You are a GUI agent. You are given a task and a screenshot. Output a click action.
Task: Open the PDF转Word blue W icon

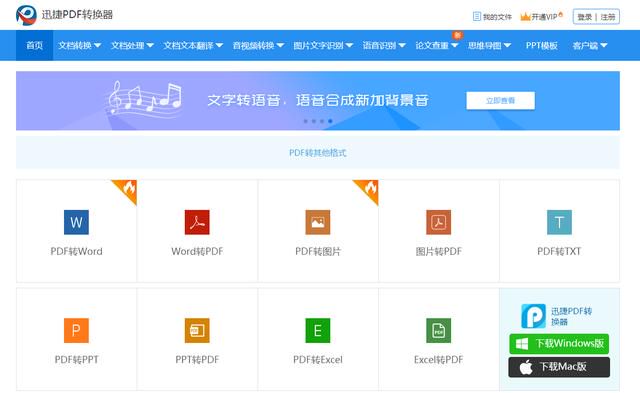76,222
